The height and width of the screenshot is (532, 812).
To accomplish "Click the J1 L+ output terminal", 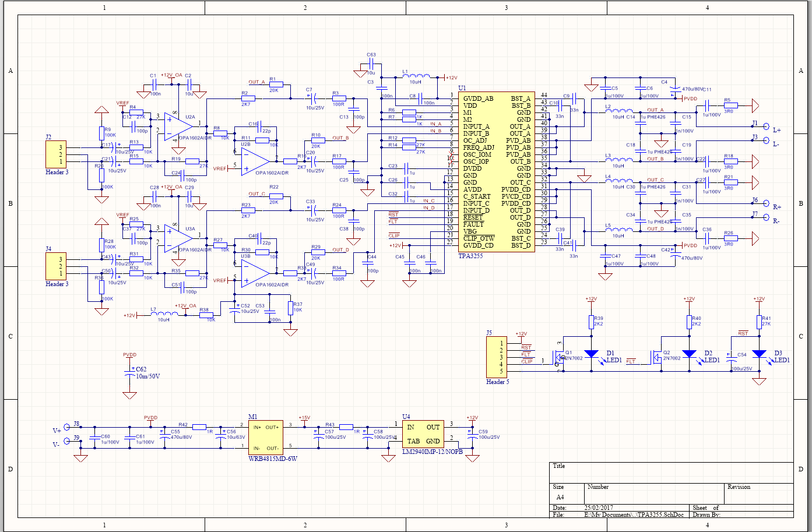I will (766, 126).
